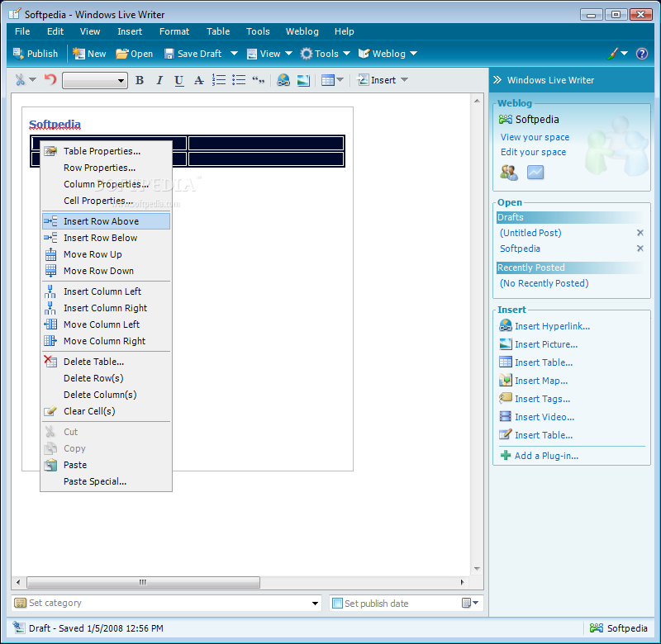Screen dimensions: 661x644
Task: Click the vertical scrollbar down arrow
Action: click(x=477, y=568)
